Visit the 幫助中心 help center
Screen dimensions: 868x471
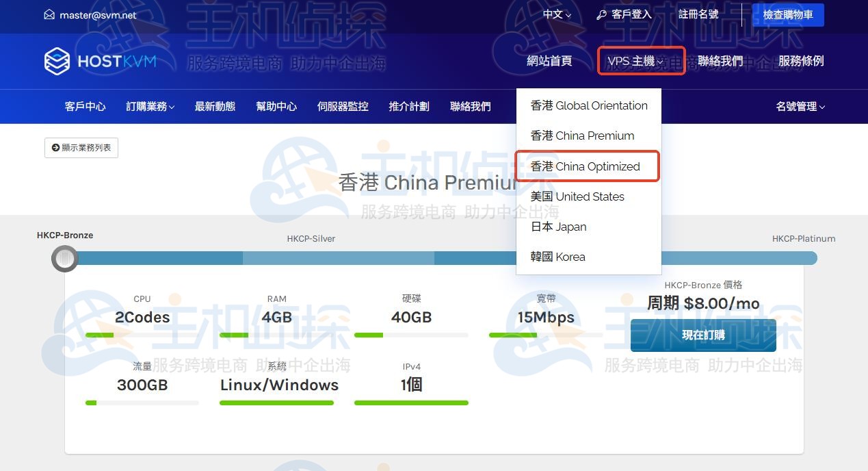pos(276,106)
